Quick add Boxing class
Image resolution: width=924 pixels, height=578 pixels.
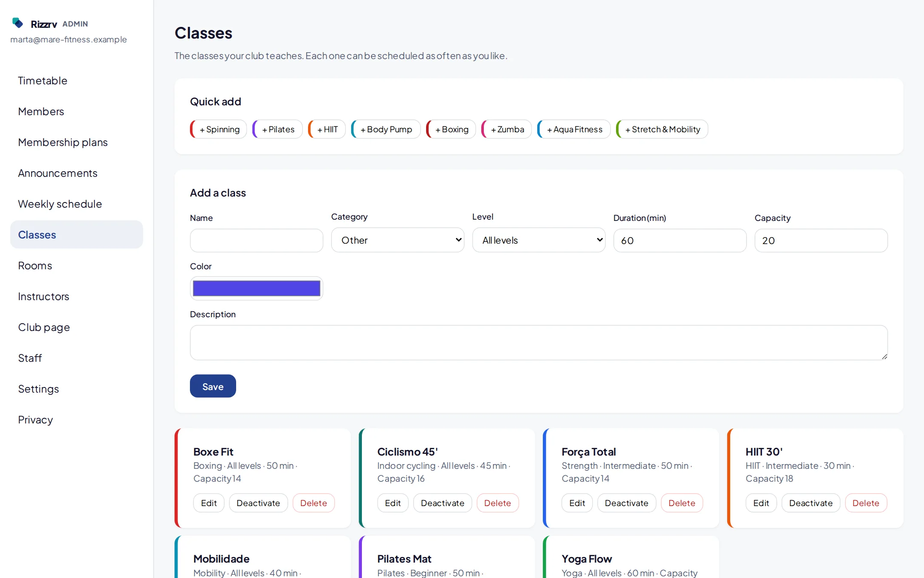(451, 129)
